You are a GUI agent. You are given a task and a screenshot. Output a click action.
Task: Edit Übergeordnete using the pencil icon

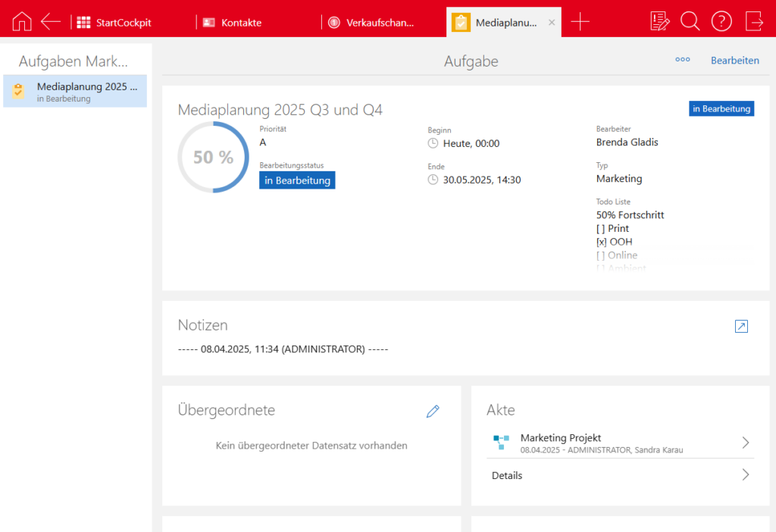point(433,412)
